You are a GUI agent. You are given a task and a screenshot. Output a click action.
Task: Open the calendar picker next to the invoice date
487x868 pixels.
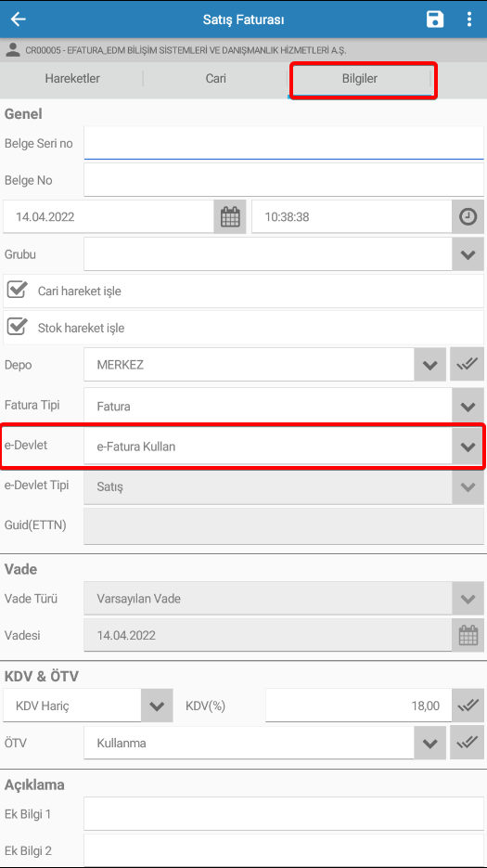[x=230, y=216]
